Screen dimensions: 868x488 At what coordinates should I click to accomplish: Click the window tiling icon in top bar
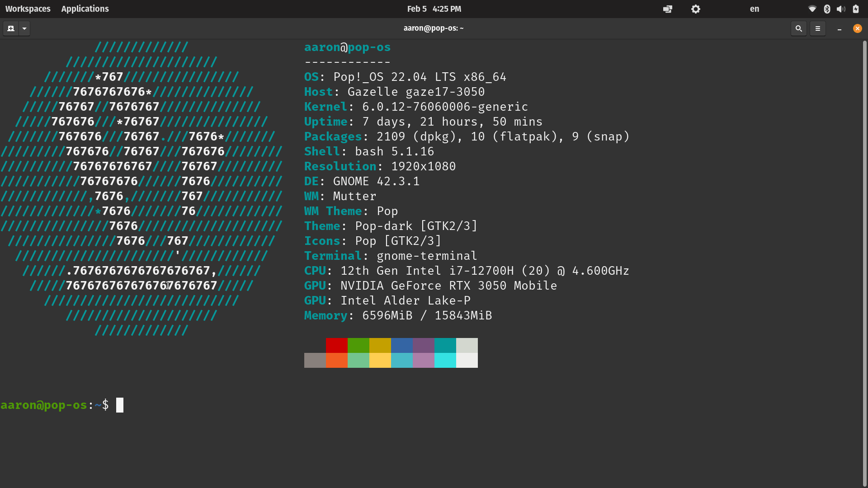tap(667, 9)
